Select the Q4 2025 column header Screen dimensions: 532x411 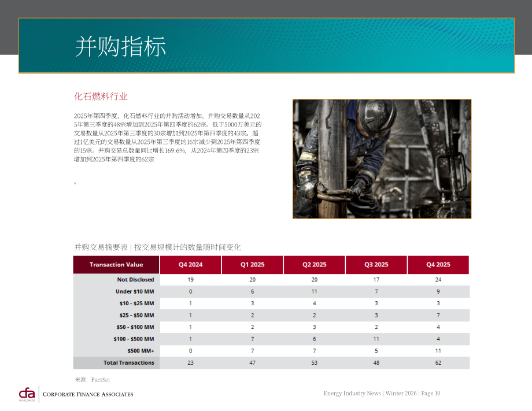[x=438, y=265]
